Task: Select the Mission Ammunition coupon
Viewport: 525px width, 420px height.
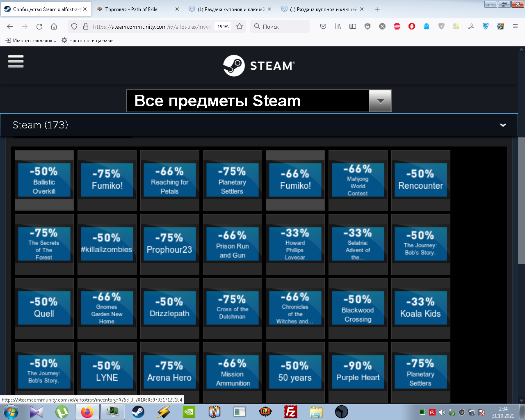Action: coord(233,372)
